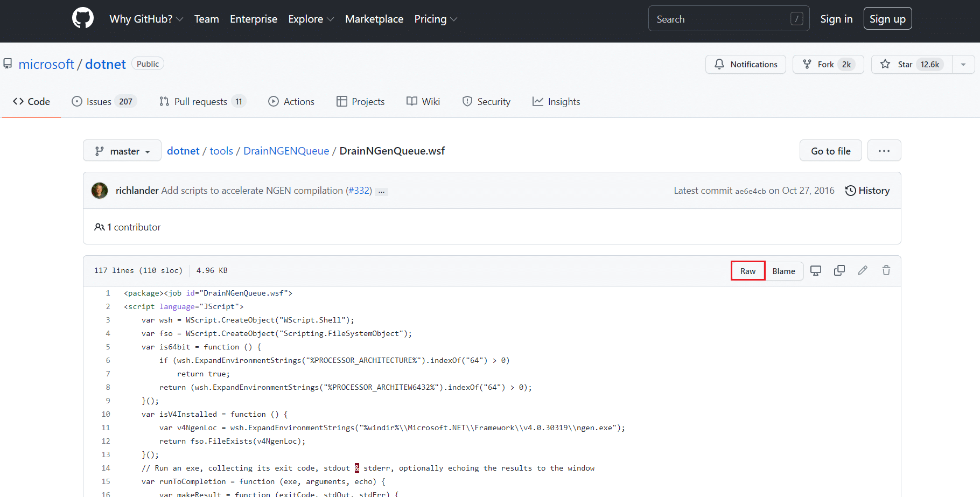Expand the Explore menu
Screen dimensions: 980x497
pos(311,19)
